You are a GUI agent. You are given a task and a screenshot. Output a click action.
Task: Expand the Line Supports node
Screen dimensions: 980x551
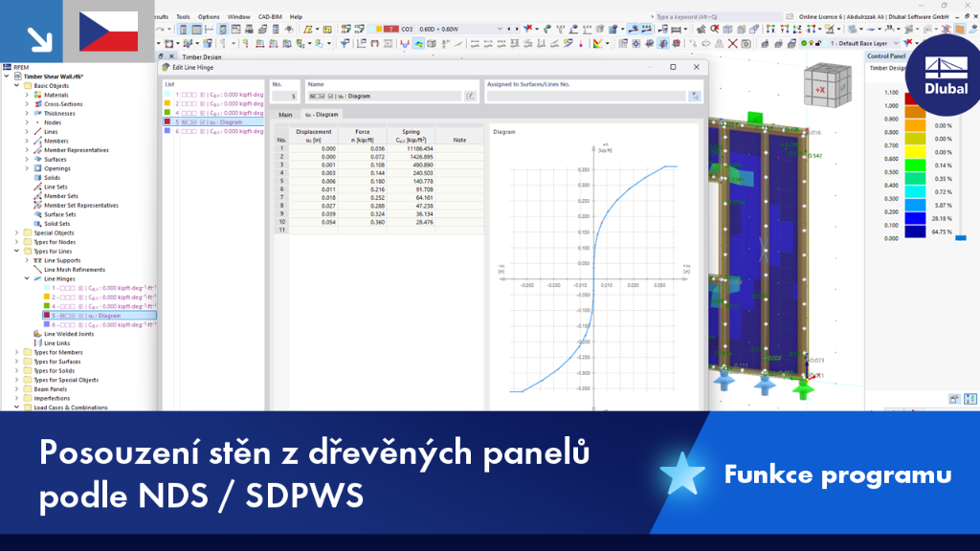pyautogui.click(x=27, y=260)
